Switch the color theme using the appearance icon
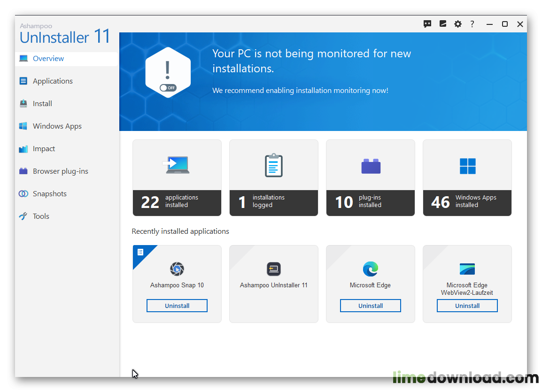 [442, 24]
